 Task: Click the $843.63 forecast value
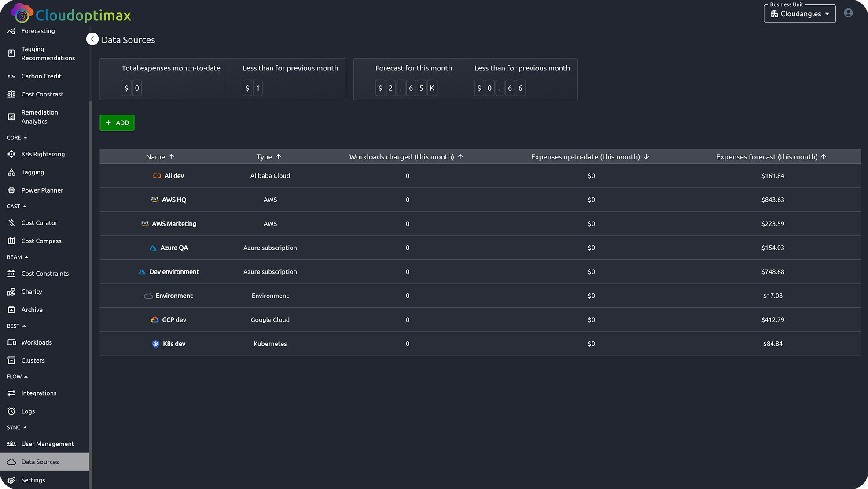773,200
